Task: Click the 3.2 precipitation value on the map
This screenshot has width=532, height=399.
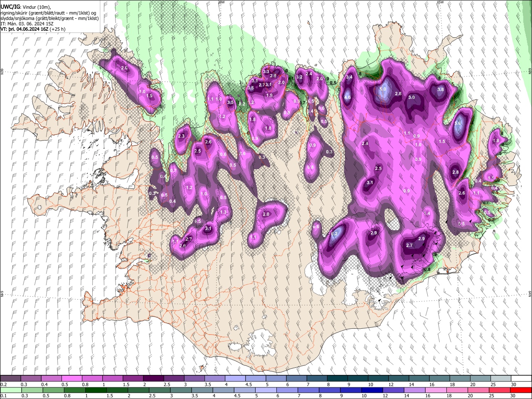Action: [x=299, y=77]
